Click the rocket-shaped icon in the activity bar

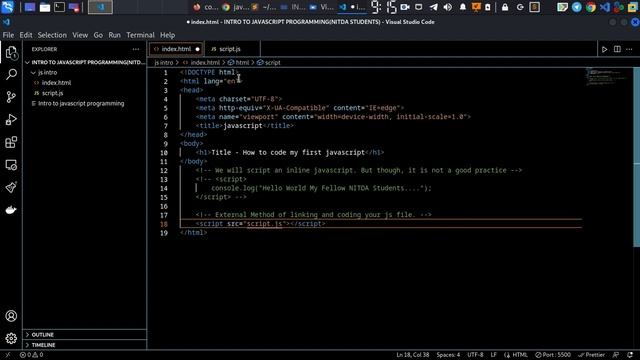11,187
